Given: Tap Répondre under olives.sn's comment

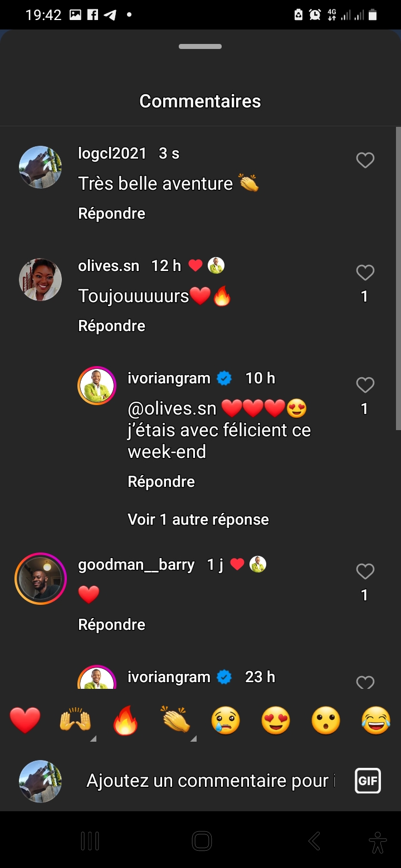Looking at the screenshot, I should pos(111,326).
